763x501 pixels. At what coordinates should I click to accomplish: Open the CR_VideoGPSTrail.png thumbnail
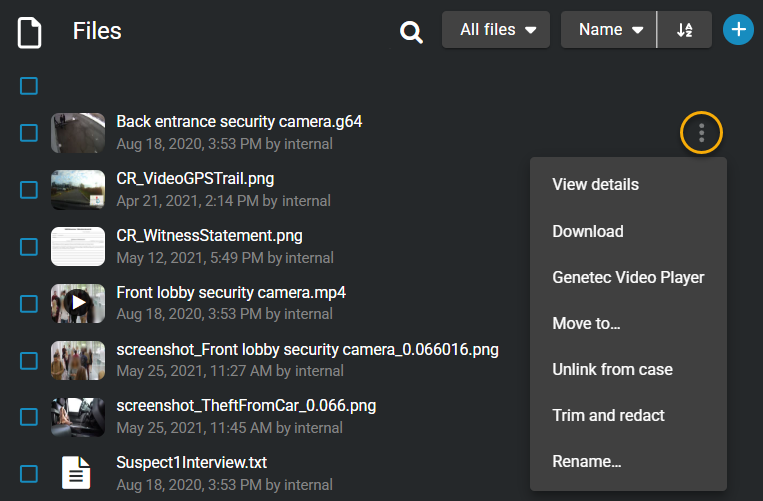[77, 190]
